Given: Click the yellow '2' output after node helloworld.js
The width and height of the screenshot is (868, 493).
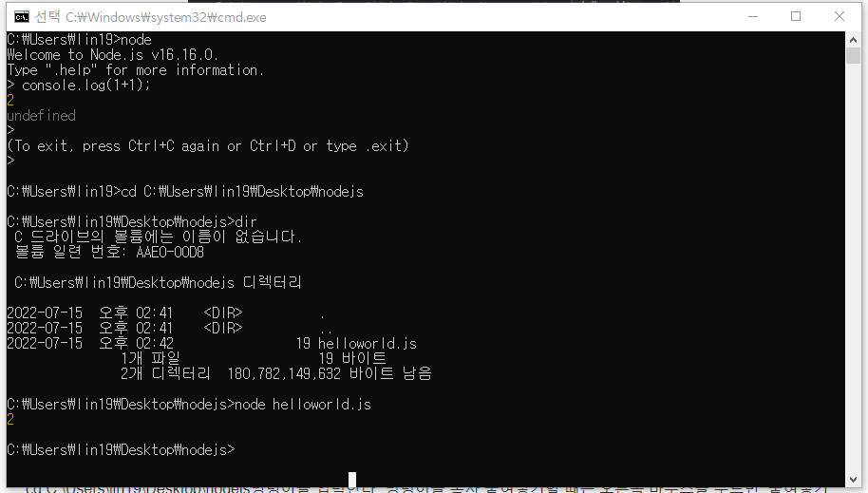Looking at the screenshot, I should [x=10, y=419].
